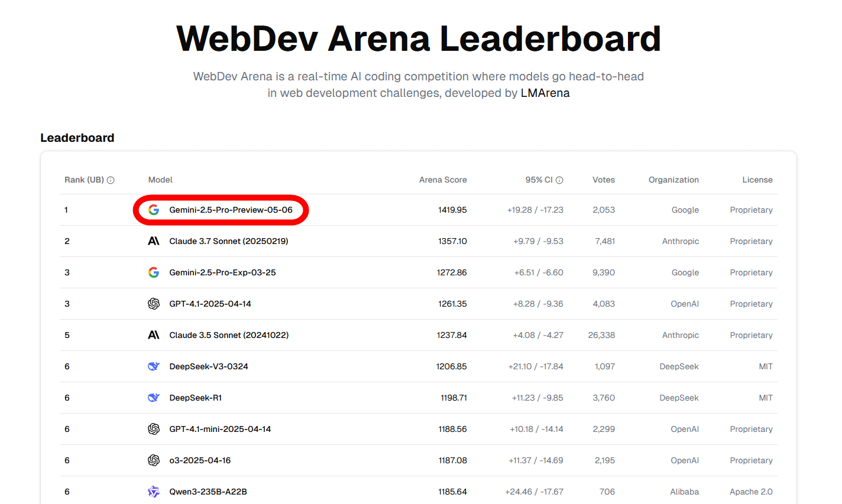Click the OpenAI icon beside GPT-4.1-2025-04-14
The height and width of the screenshot is (504, 842).
point(154,304)
